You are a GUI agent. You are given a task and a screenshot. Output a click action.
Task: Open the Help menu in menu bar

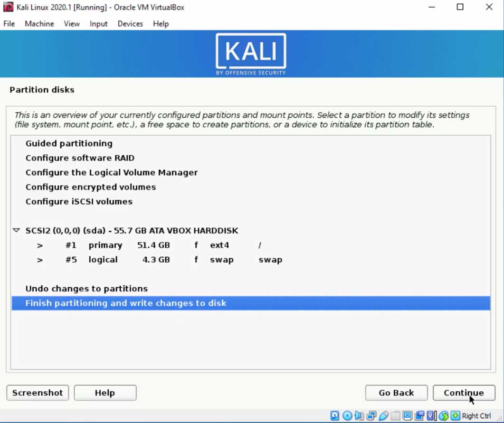[x=161, y=24]
